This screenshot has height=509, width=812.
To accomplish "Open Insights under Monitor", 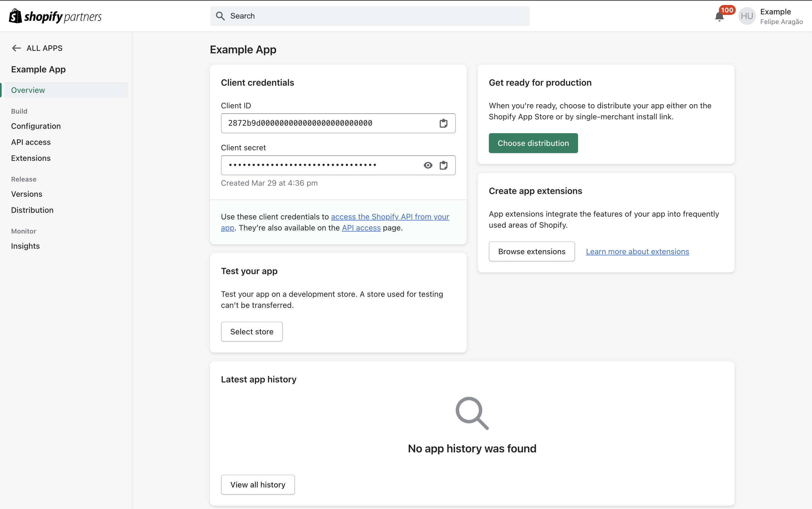I will click(26, 246).
